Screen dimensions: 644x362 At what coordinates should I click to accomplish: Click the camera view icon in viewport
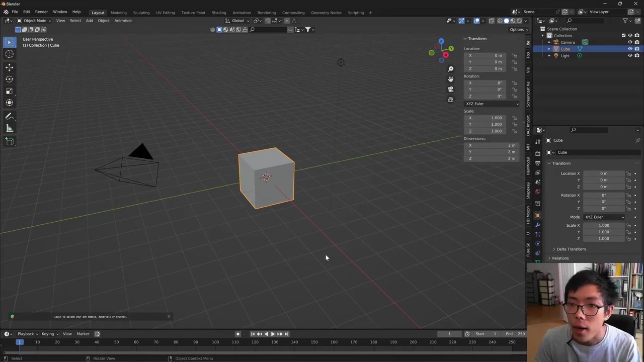[x=450, y=89]
